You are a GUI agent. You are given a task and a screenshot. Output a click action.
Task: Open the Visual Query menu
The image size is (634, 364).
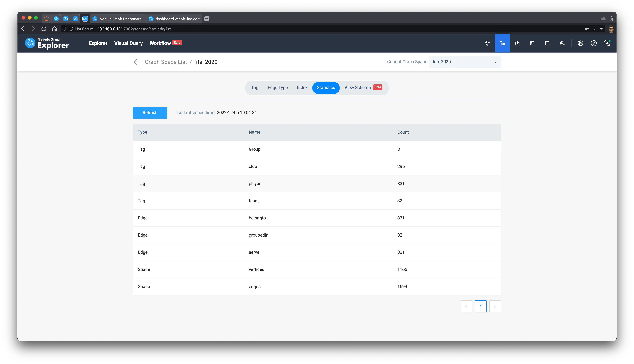pos(128,43)
